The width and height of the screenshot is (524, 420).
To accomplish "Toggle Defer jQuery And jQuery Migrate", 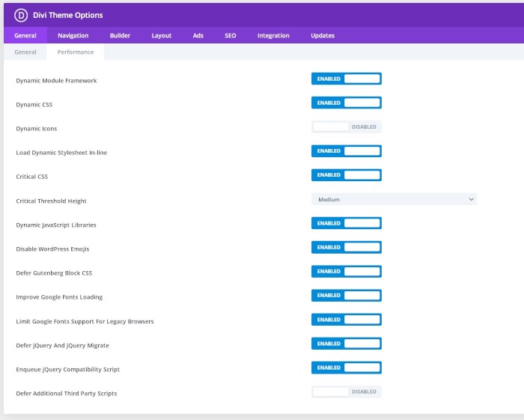I will [x=347, y=344].
